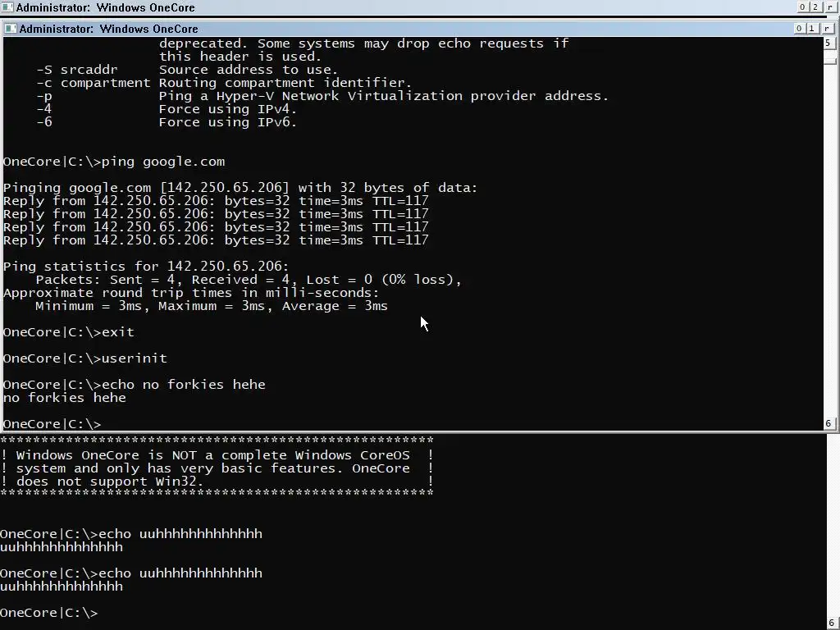Minimize the front console window with the '0' button
Viewport: 840px width, 630px height.
click(799, 29)
